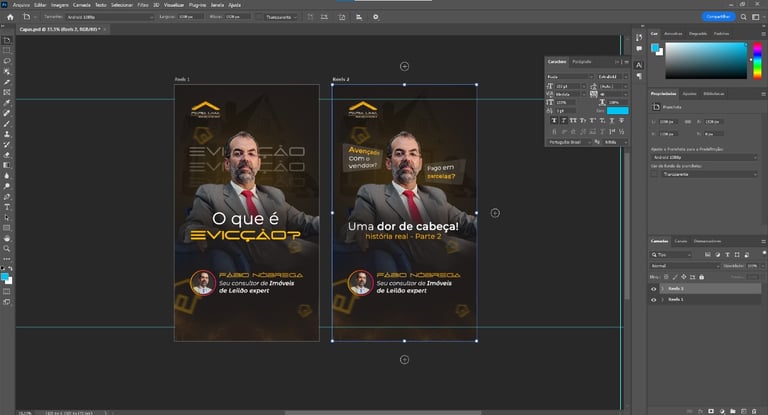768x415 pixels.
Task: Click the Compartilhar button
Action: 719,17
